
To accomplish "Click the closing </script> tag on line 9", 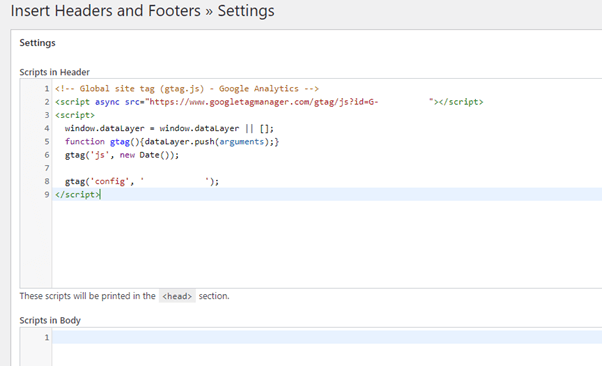I will (77, 195).
